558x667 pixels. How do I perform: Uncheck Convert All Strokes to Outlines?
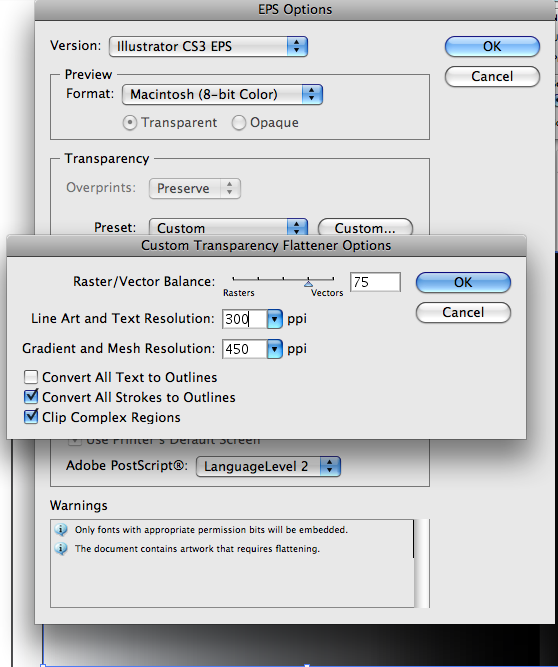31,397
